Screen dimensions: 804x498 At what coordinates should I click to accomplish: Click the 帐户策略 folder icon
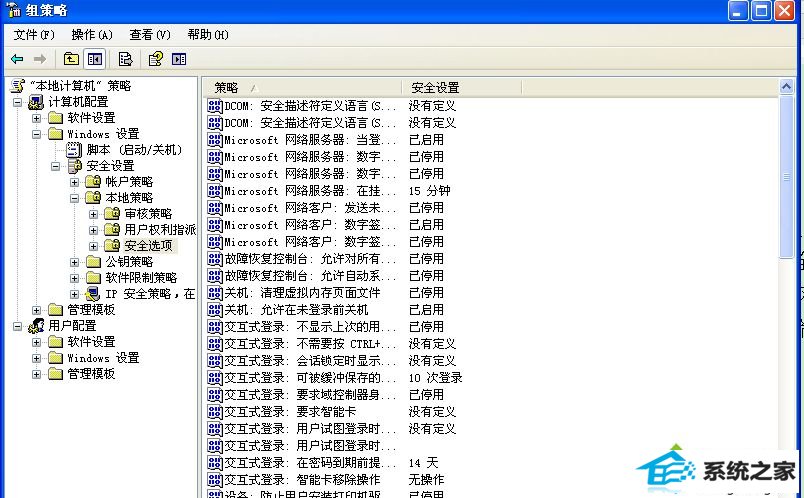93,182
